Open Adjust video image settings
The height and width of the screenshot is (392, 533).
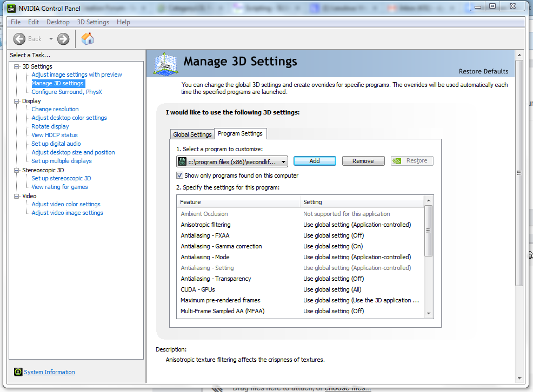click(x=68, y=213)
